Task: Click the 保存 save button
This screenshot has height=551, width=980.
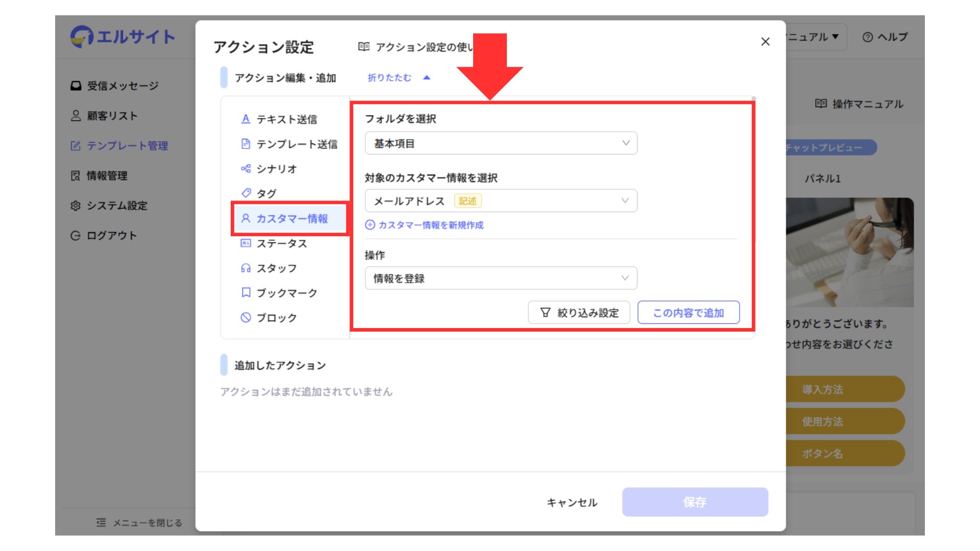Action: point(695,502)
